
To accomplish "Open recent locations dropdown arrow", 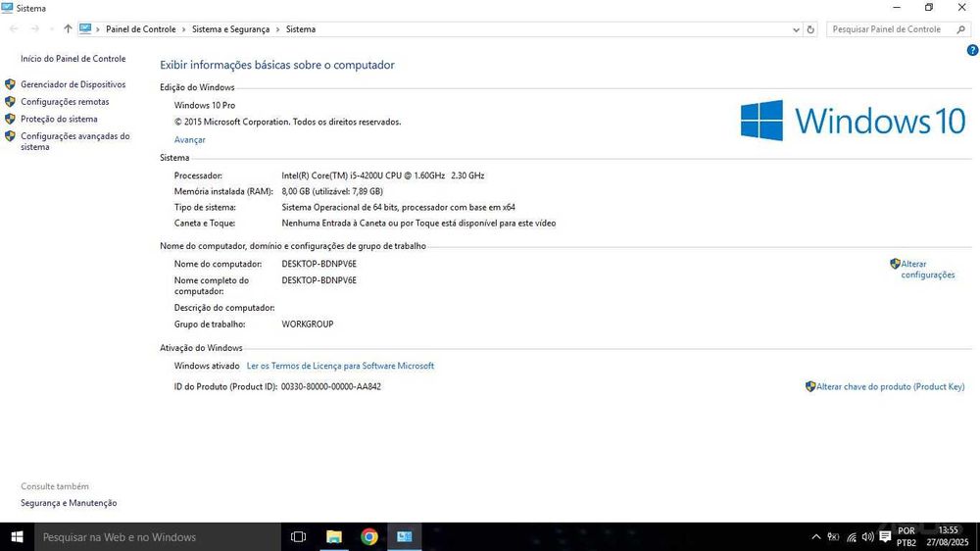I will coord(51,29).
